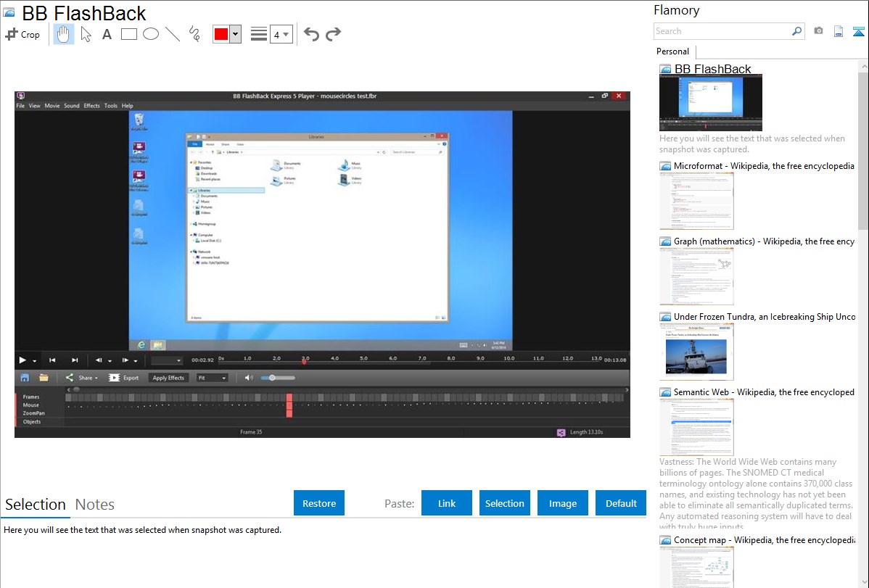869x588 pixels.
Task: Undo the last annotation
Action: coord(311,34)
